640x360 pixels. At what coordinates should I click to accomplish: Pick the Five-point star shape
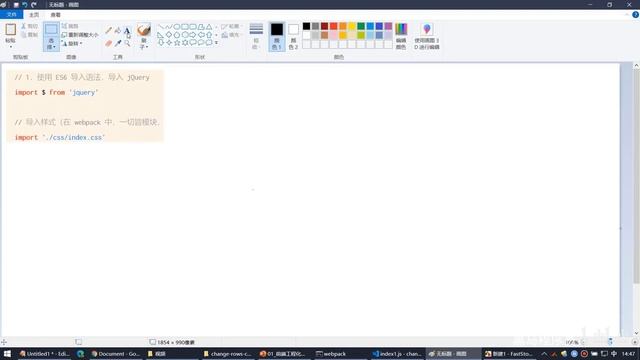point(177,42)
